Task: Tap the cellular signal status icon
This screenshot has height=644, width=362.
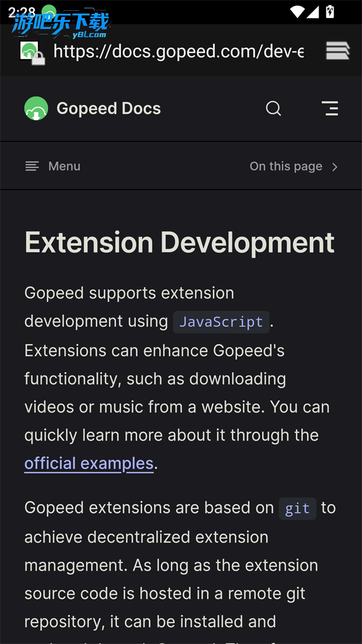Action: pos(313,11)
